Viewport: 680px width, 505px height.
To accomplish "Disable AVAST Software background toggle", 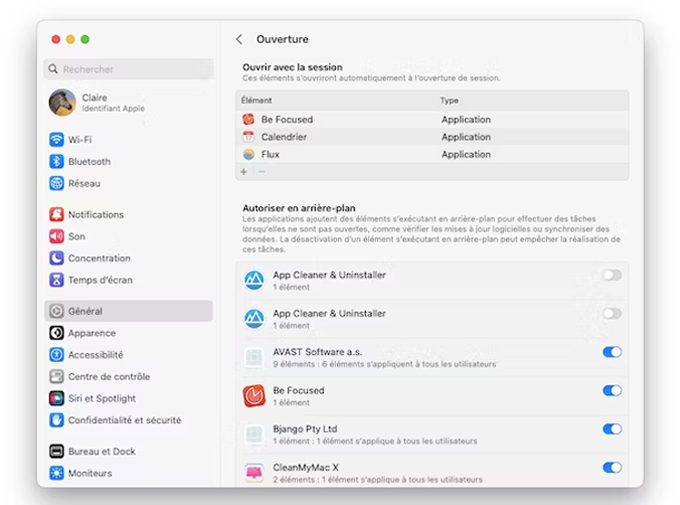I will [x=612, y=352].
